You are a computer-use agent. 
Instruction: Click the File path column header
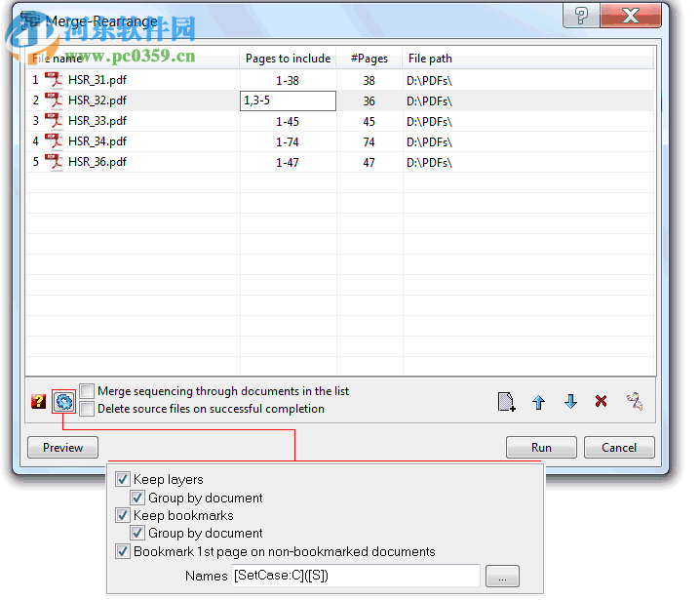click(527, 59)
